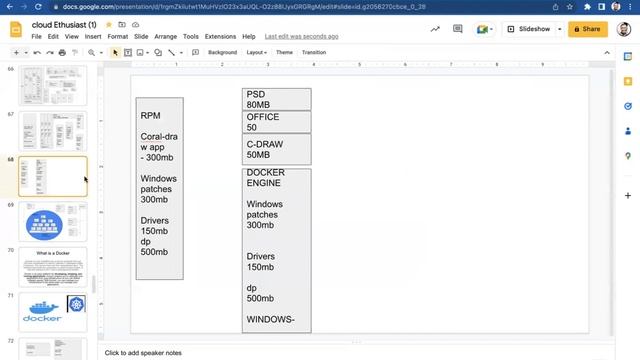Click to add speaker notes field
The width and height of the screenshot is (640, 360).
(x=356, y=353)
